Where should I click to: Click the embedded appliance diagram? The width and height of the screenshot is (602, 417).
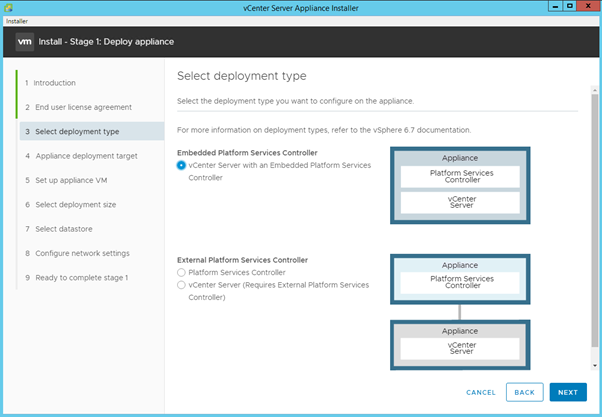459,191
